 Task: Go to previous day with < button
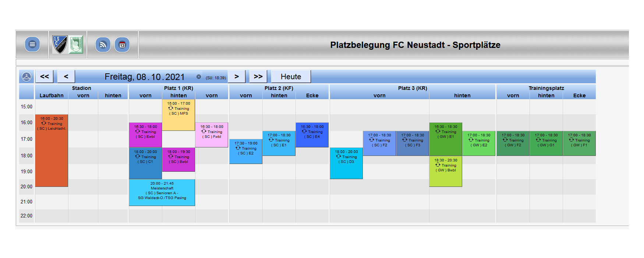(x=66, y=77)
